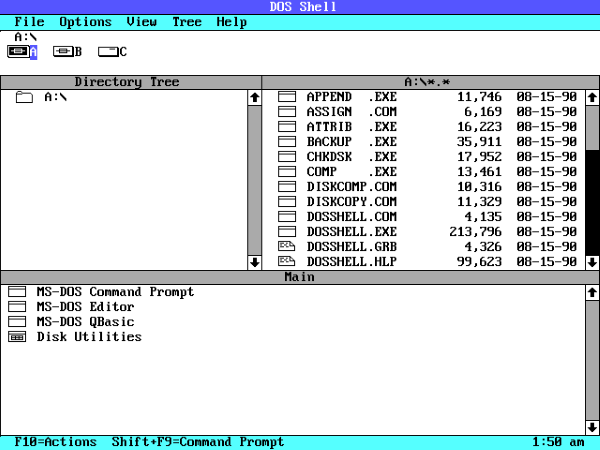Click Main pane scroll down arrow
The height and width of the screenshot is (450, 600).
592,427
